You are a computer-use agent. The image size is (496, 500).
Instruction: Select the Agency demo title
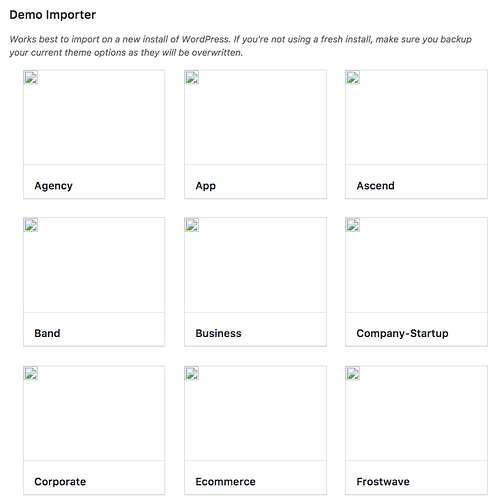[x=53, y=186]
